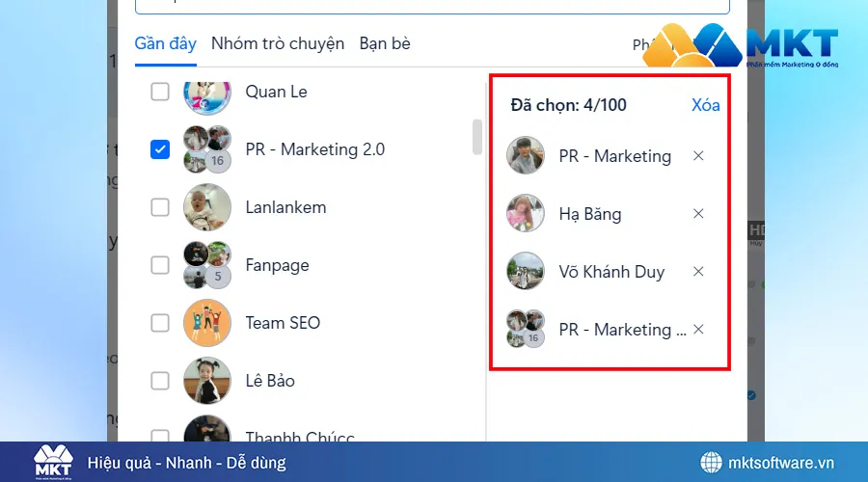868x482 pixels.
Task: Tick the checkbox next to Quan Le
Action: (x=160, y=92)
